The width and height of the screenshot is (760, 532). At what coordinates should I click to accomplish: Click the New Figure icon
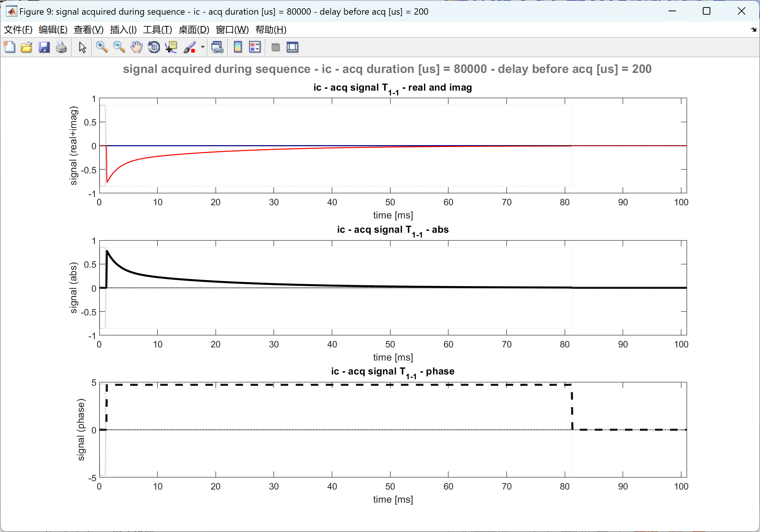tap(9, 47)
